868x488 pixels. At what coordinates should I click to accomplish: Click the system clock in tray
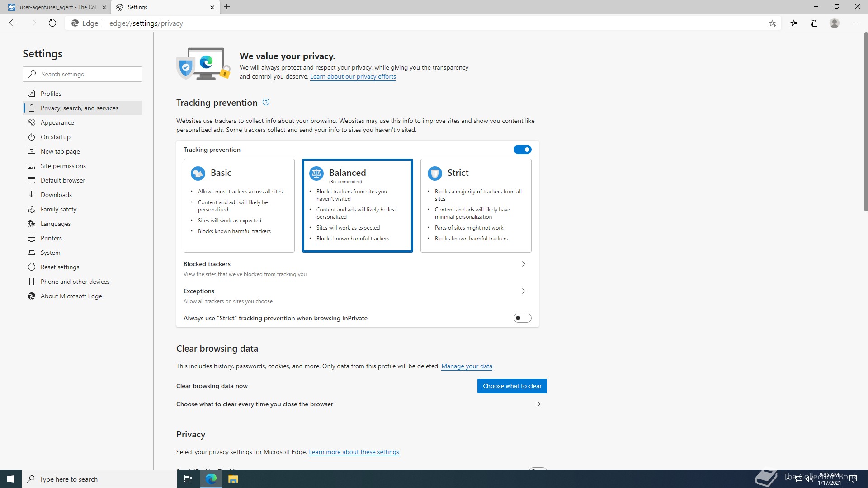click(829, 479)
